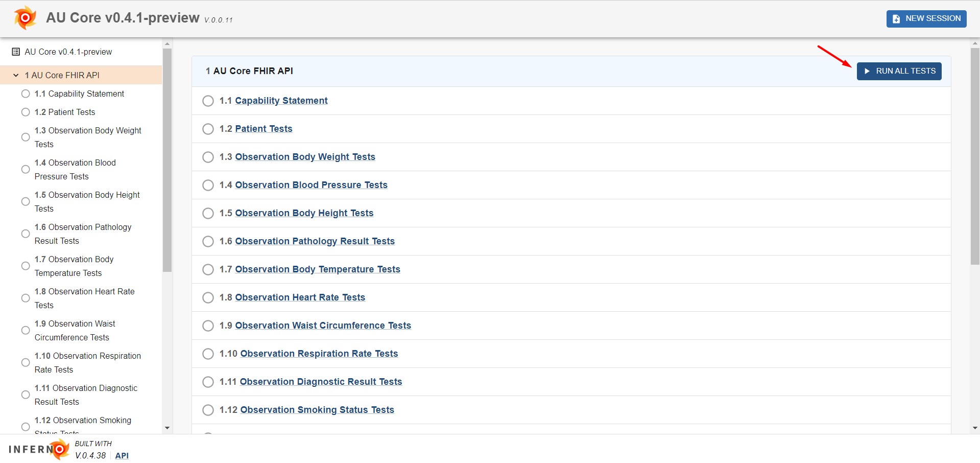Click status circle for 1.8 Observation Heart Rate Tests row
Screen dimensions: 980x463
(x=208, y=297)
